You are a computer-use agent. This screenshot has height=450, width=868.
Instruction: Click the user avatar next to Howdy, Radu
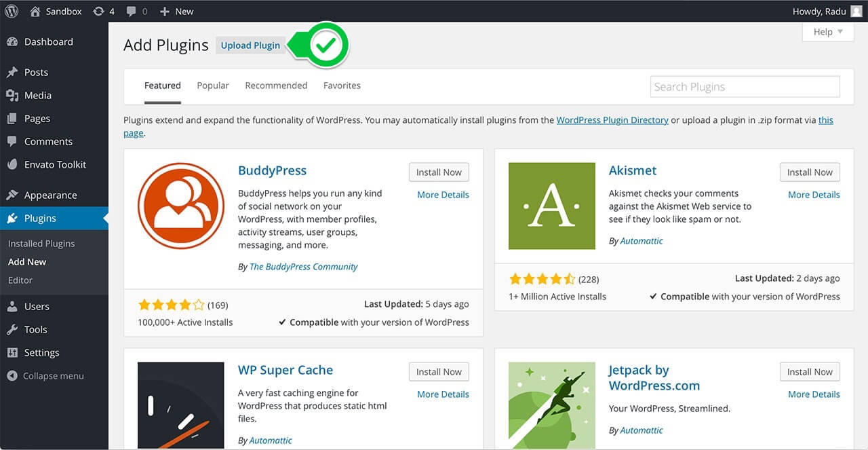[x=856, y=11]
